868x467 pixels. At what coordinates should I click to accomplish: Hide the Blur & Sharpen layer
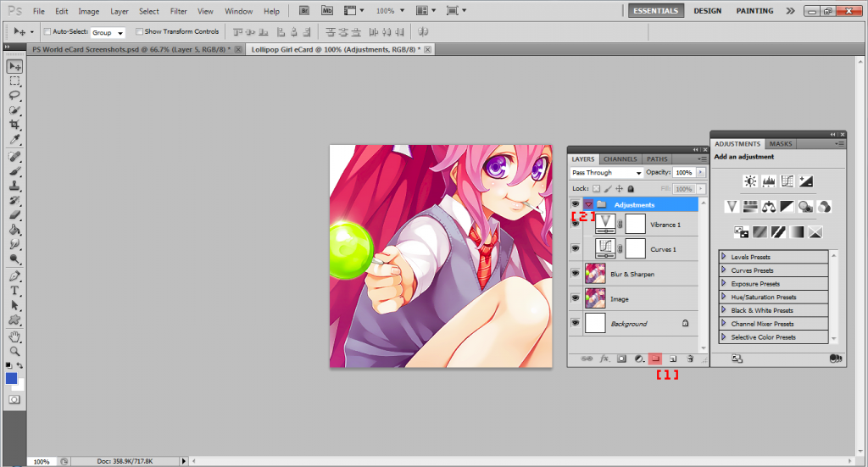pos(576,274)
